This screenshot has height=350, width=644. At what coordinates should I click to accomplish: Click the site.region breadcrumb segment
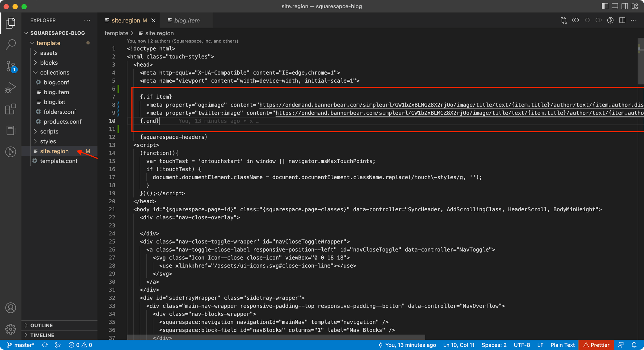click(x=156, y=33)
